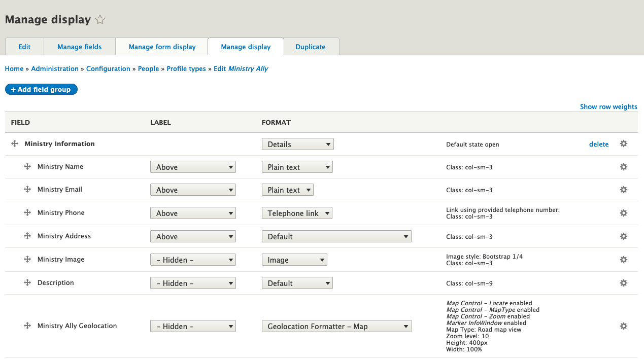Viewport: 644px width, 359px height.
Task: Open the Details format dropdown for Ministry Information
Action: coord(297,143)
